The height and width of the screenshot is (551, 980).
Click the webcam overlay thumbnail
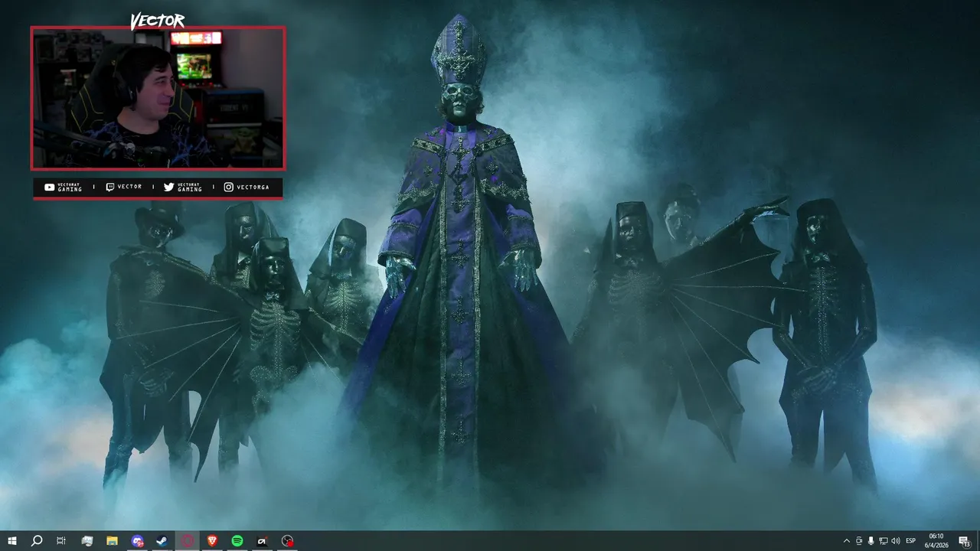[158, 98]
